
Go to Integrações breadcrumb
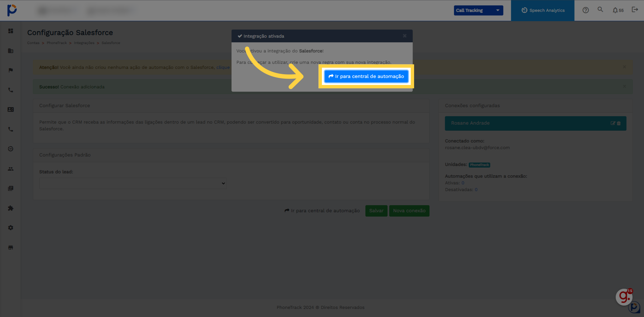coord(84,43)
